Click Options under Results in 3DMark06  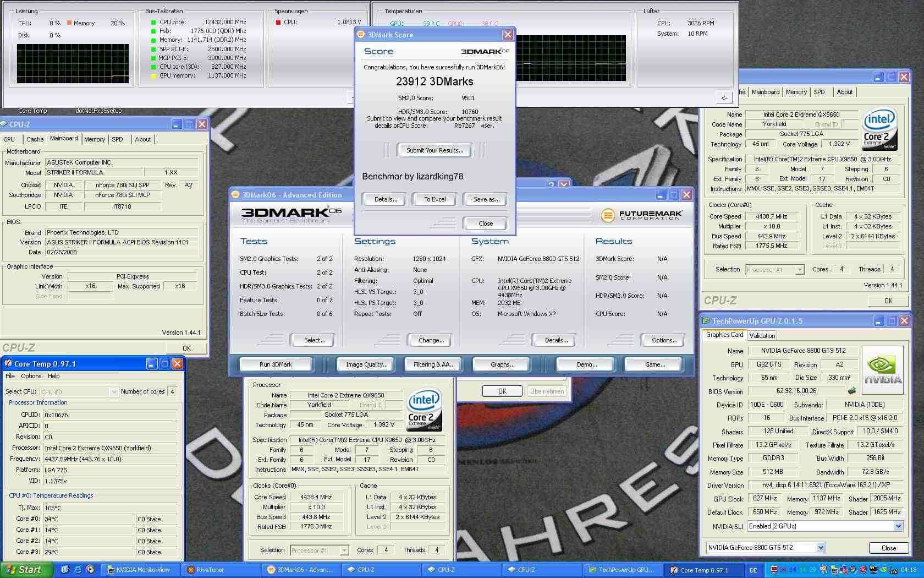[x=664, y=340]
